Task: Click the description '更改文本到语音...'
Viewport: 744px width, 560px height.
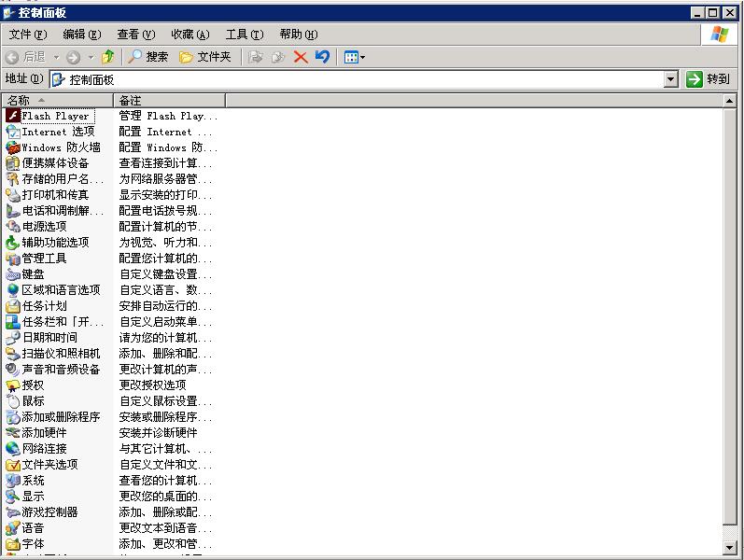Action: coord(165,528)
